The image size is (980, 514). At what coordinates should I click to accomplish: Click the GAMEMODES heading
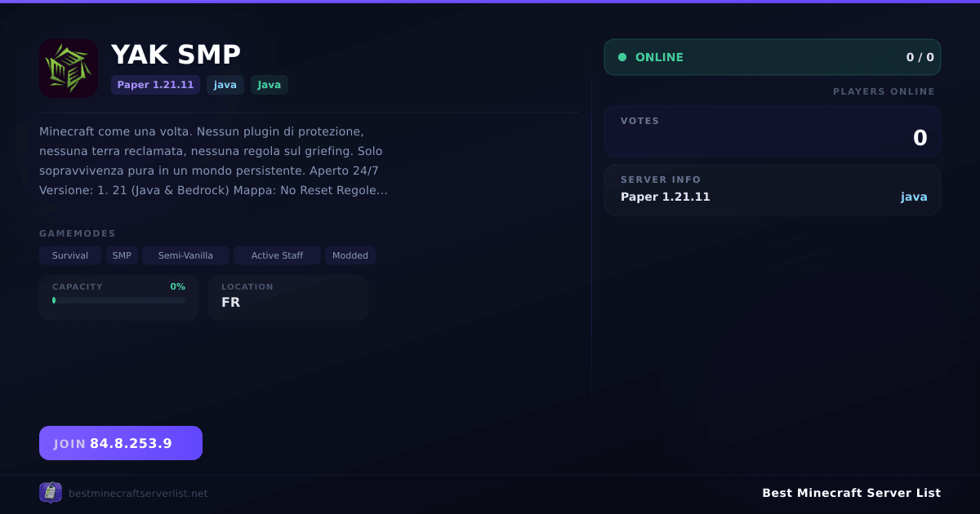[78, 233]
